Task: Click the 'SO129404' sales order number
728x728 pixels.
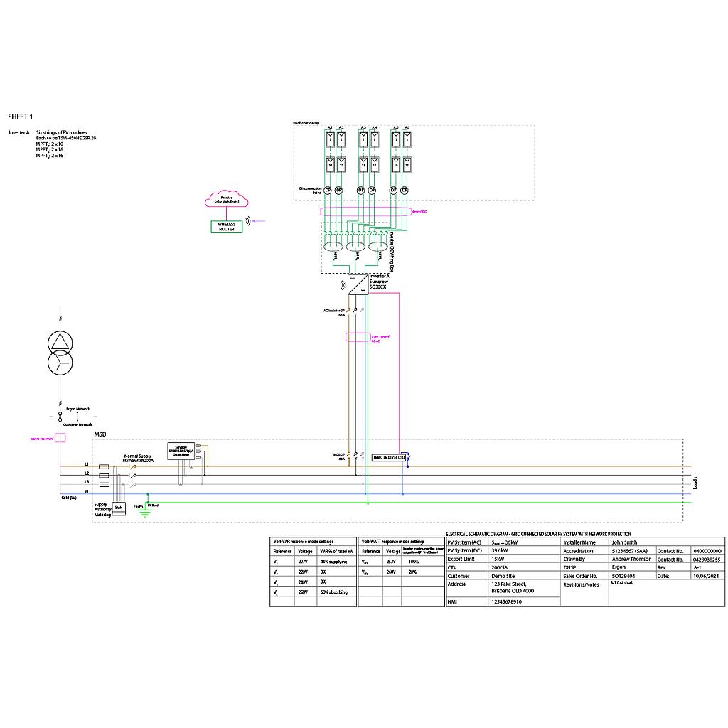Action: (623, 576)
